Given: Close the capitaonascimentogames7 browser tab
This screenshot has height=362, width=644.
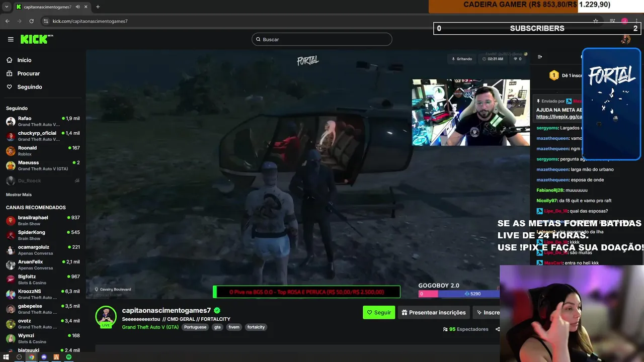Looking at the screenshot, I should 86,7.
